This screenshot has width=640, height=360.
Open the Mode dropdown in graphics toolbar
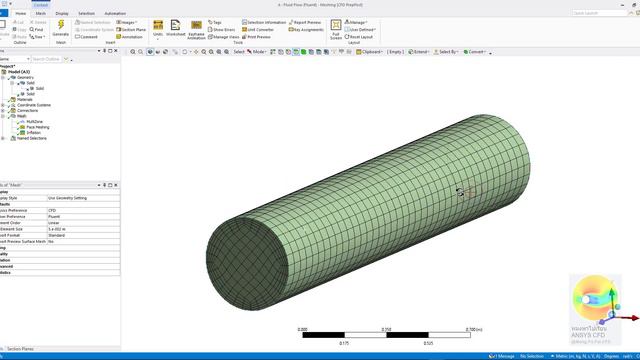tap(257, 52)
